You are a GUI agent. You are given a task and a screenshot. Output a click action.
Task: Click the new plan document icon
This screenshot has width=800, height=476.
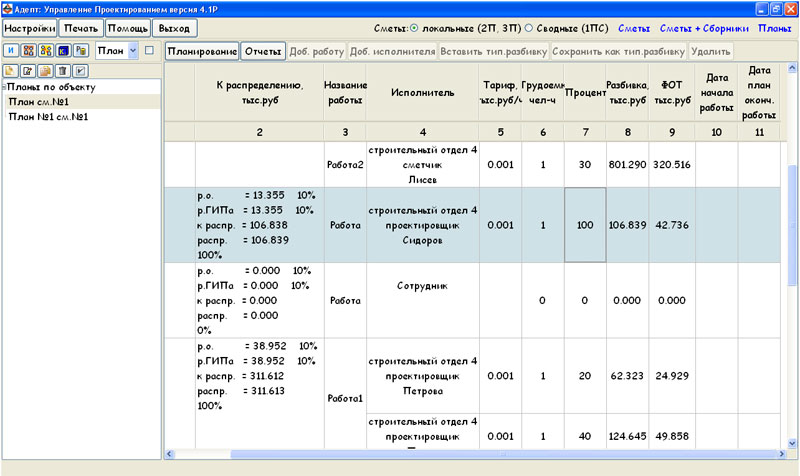tap(11, 72)
